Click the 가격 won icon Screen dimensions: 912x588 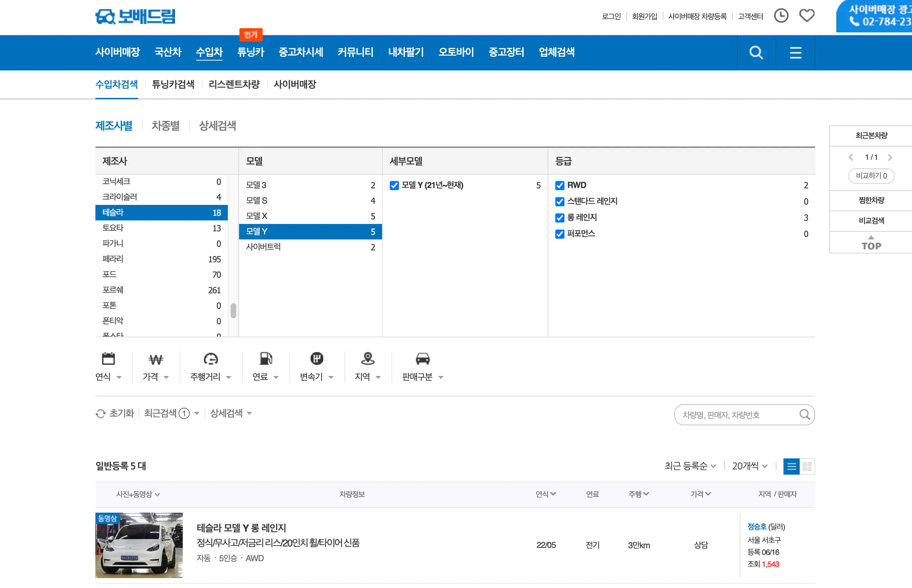tap(156, 359)
